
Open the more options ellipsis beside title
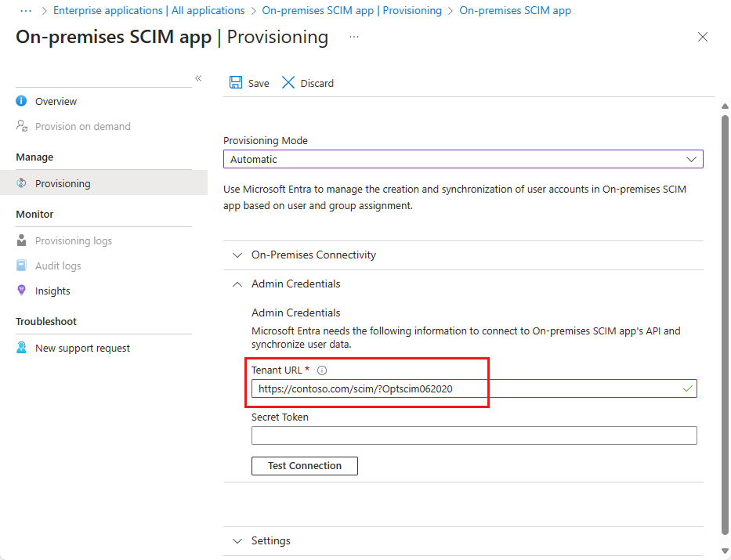(x=354, y=37)
